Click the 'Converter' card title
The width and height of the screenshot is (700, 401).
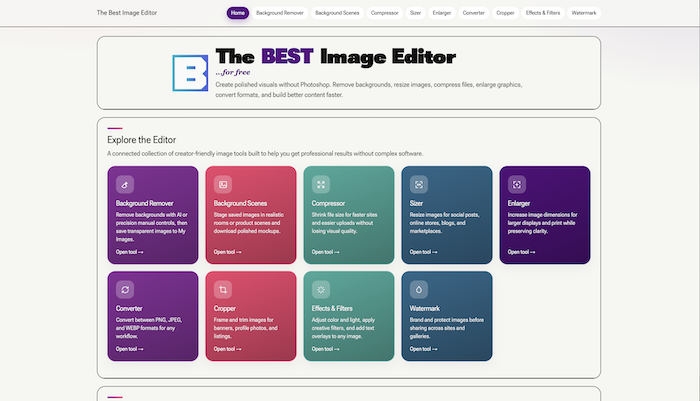129,308
